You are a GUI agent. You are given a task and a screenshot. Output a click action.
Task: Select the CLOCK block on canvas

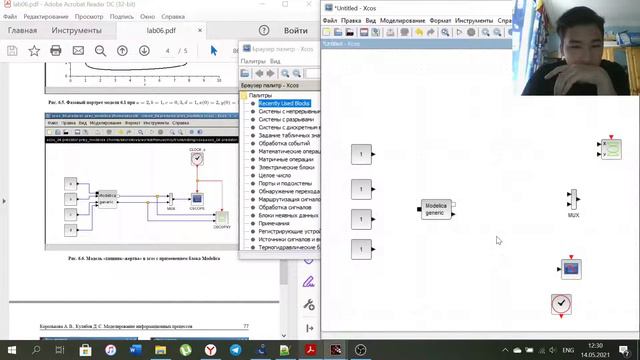click(x=561, y=304)
